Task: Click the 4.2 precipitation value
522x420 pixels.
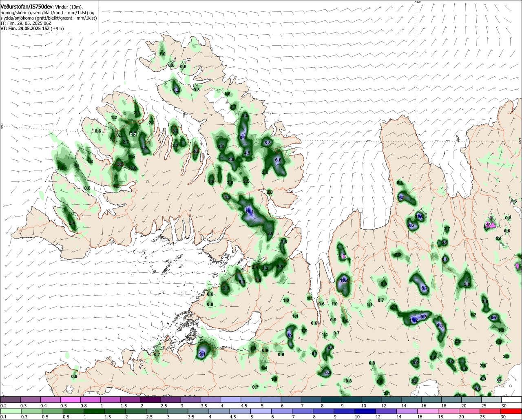Action: [228, 197]
